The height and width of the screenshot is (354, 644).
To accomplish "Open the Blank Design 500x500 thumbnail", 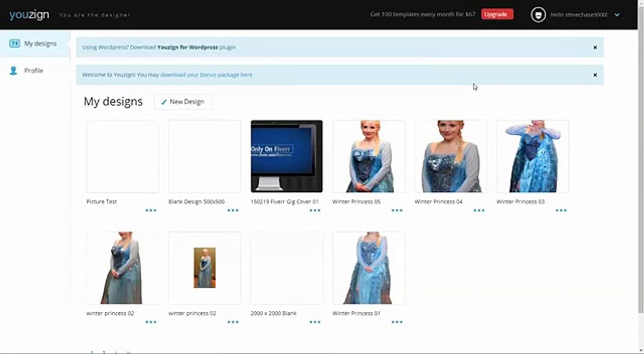I will (205, 156).
